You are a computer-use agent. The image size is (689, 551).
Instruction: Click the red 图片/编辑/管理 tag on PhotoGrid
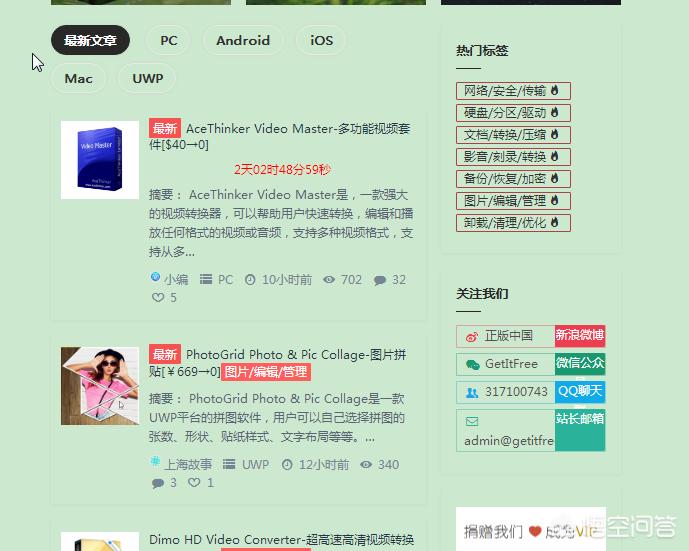pyautogui.click(x=266, y=372)
